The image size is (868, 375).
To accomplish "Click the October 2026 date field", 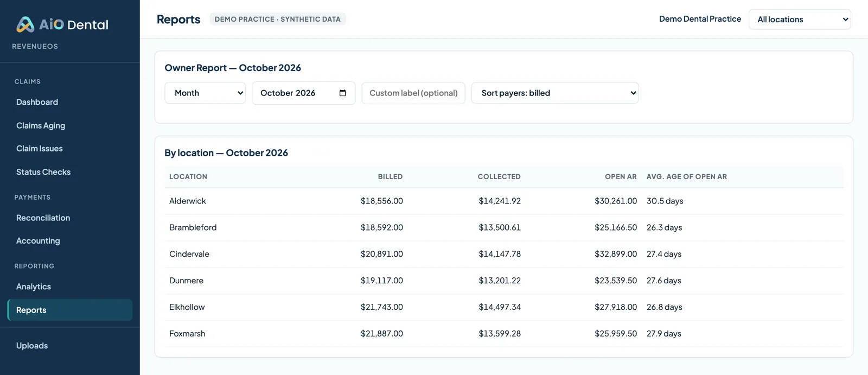I will coord(303,93).
